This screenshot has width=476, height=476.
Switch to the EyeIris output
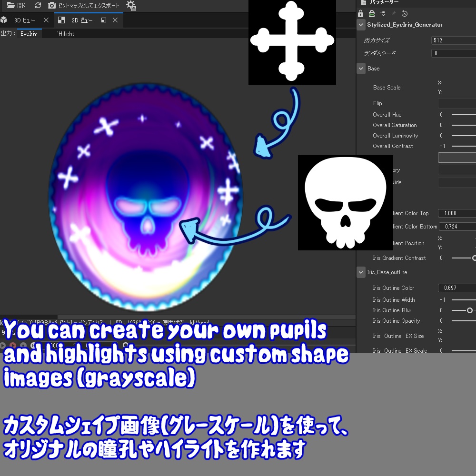click(x=30, y=34)
